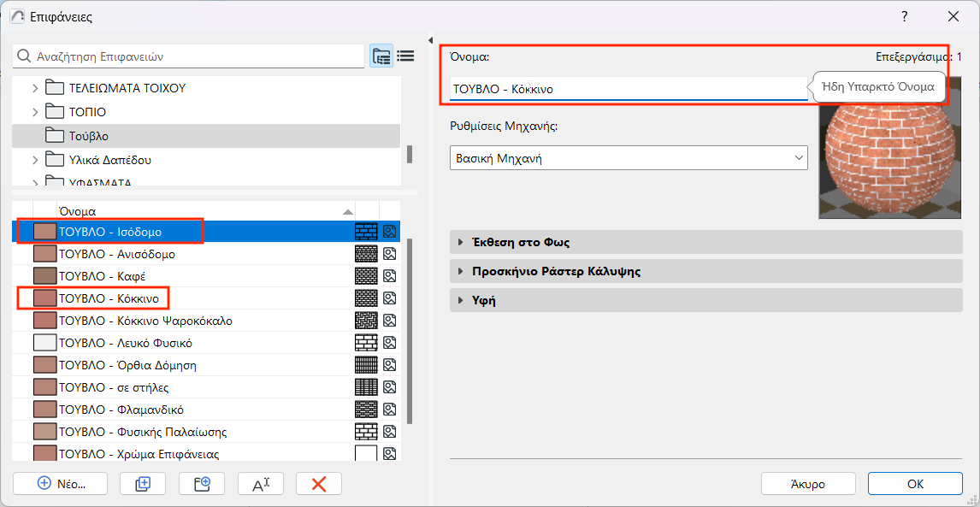Image resolution: width=980 pixels, height=507 pixels.
Task: Switch to folder tree view icon
Action: pos(381,56)
